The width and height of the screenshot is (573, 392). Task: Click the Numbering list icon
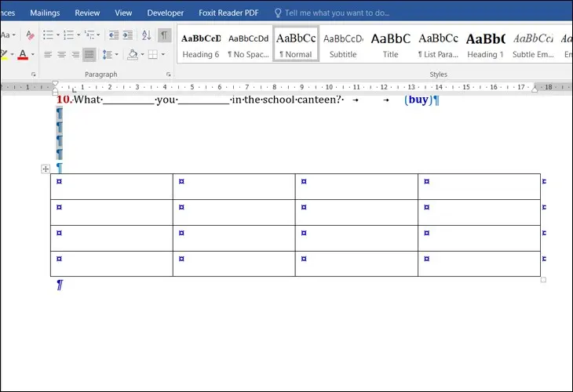[x=69, y=35]
